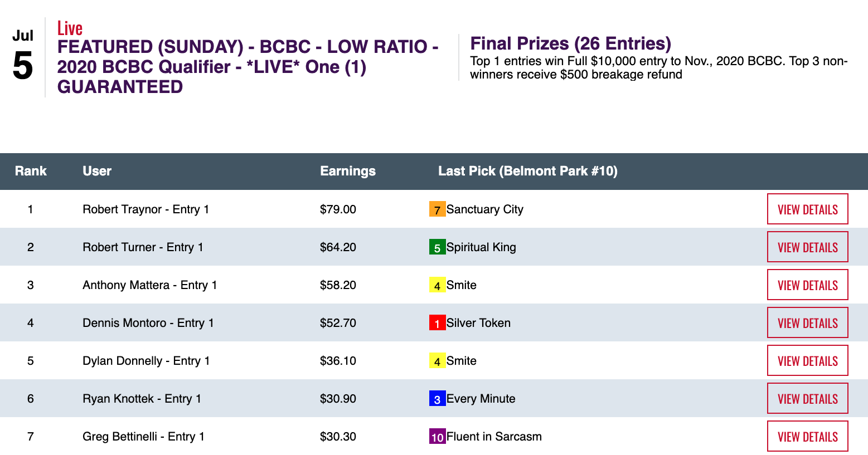Show details for Dylan Donnelly's entry
The height and width of the screenshot is (455, 868).
[x=807, y=361]
